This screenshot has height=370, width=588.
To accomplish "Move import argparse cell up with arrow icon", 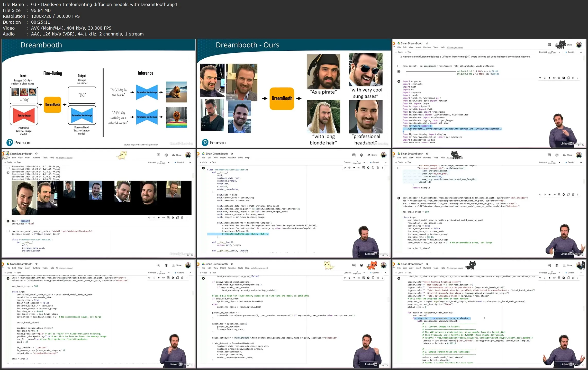I will coord(540,78).
